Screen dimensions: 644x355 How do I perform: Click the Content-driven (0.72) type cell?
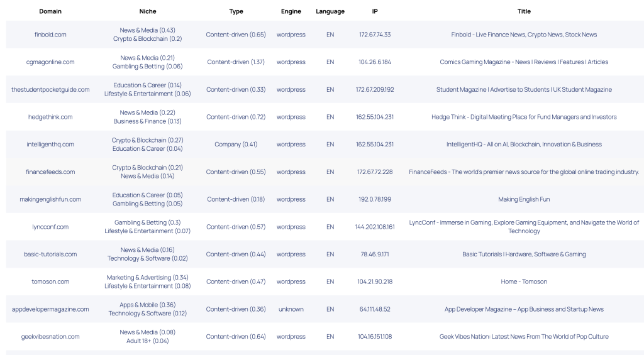[x=236, y=117]
